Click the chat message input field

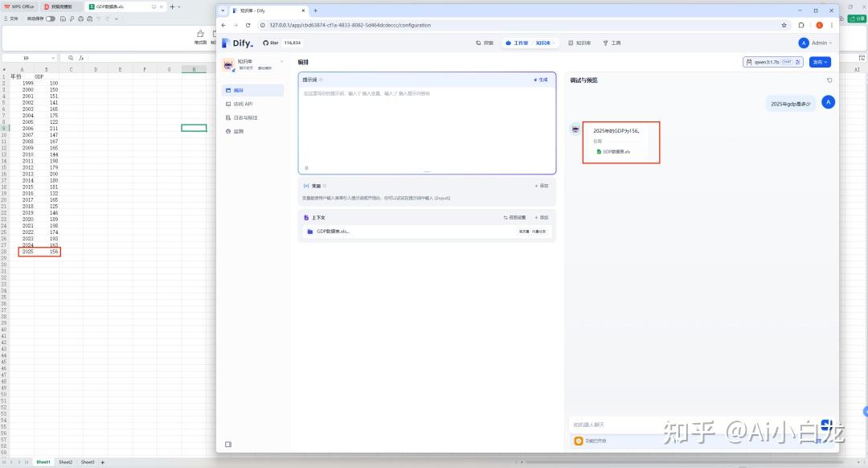pyautogui.click(x=691, y=424)
